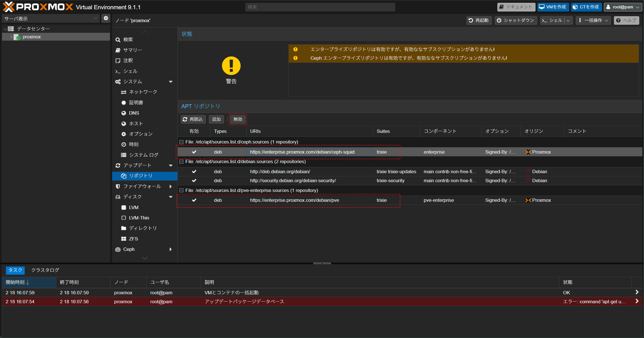Image resolution: width=644 pixels, height=338 pixels.
Task: Collapse the pve-enterprise.sources file group
Action: 181,191
